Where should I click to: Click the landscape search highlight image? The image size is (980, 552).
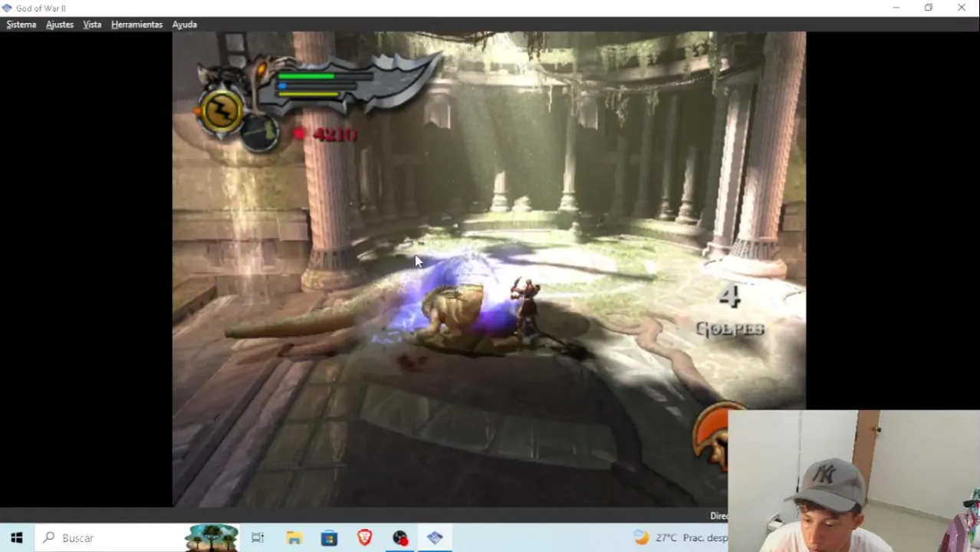pos(212,538)
